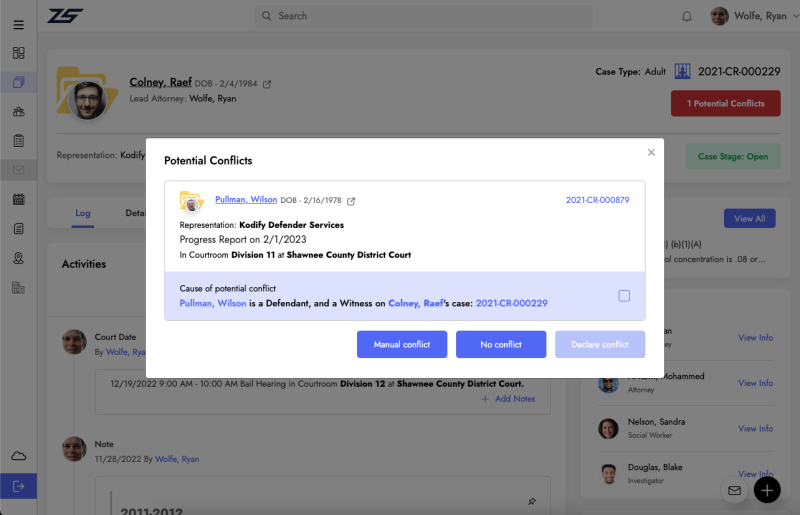This screenshot has height=515, width=800.
Task: Close the Potential Conflicts dialog
Action: coord(651,153)
